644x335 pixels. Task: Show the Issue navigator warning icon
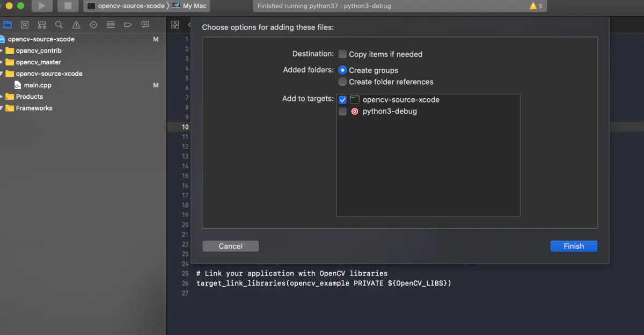[x=76, y=24]
